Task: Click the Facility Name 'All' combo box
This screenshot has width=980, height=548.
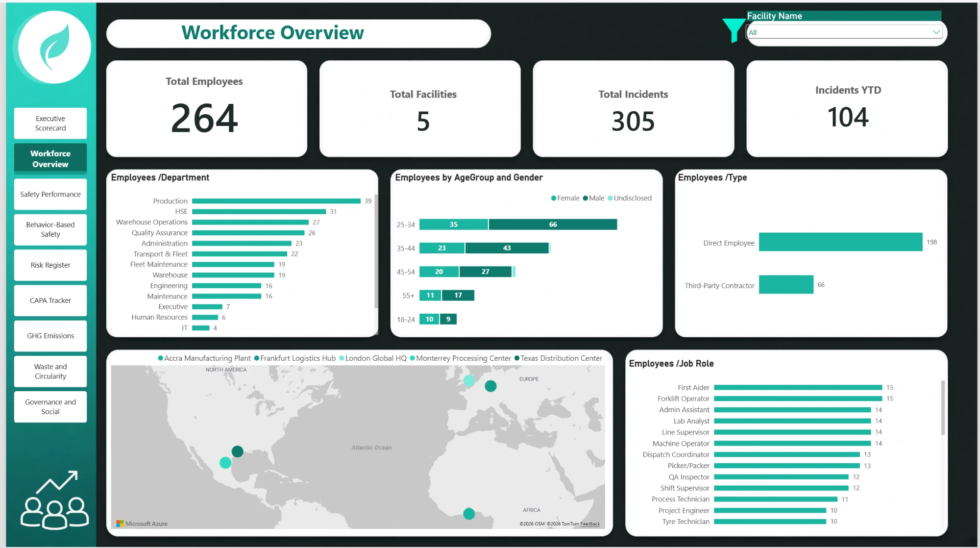Action: 844,32
